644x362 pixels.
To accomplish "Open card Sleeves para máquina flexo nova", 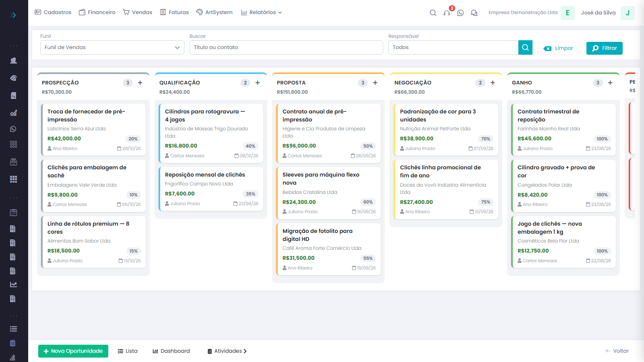I will point(328,193).
